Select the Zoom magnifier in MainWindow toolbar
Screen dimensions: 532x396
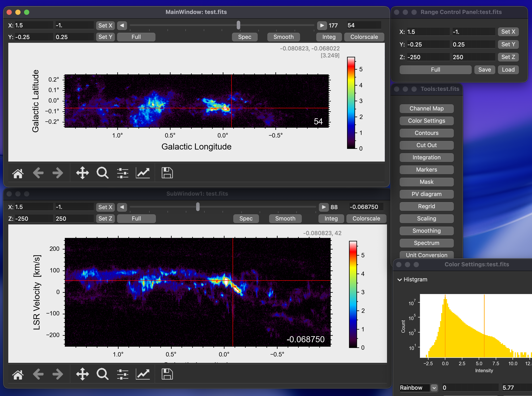(103, 173)
